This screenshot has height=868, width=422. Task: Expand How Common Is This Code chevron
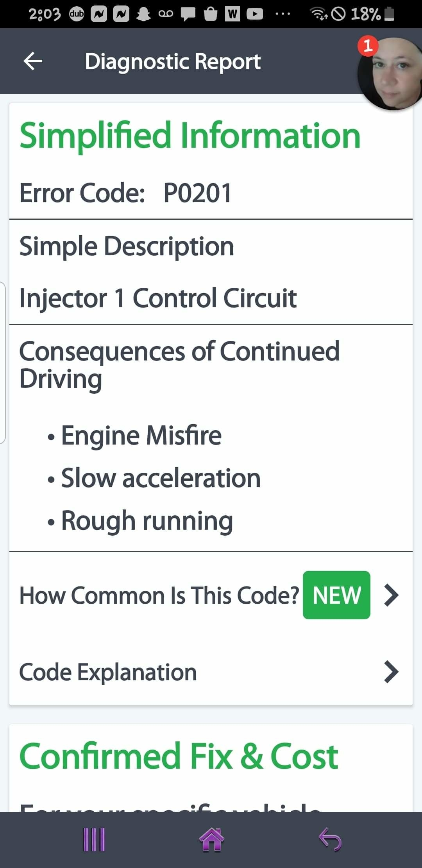[391, 595]
